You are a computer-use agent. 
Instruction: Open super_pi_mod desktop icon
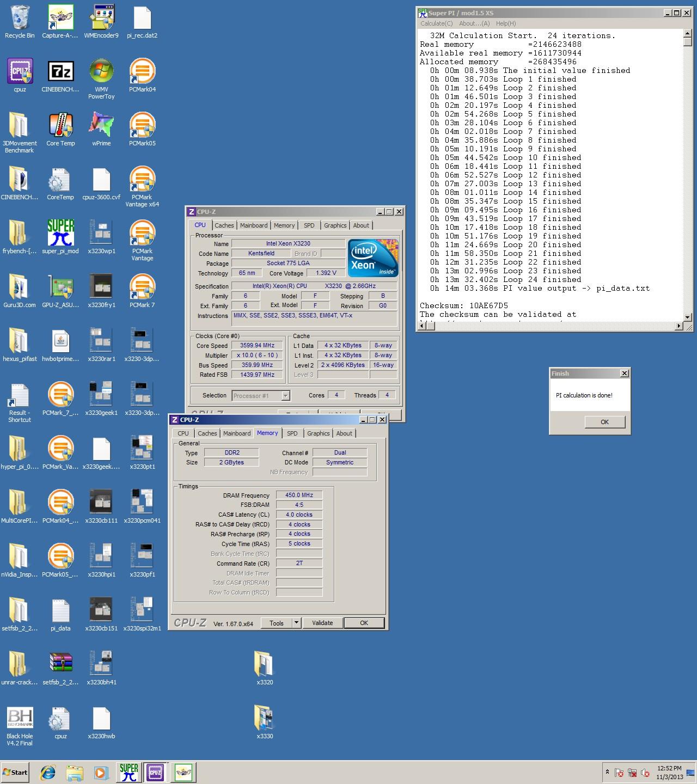coord(60,233)
